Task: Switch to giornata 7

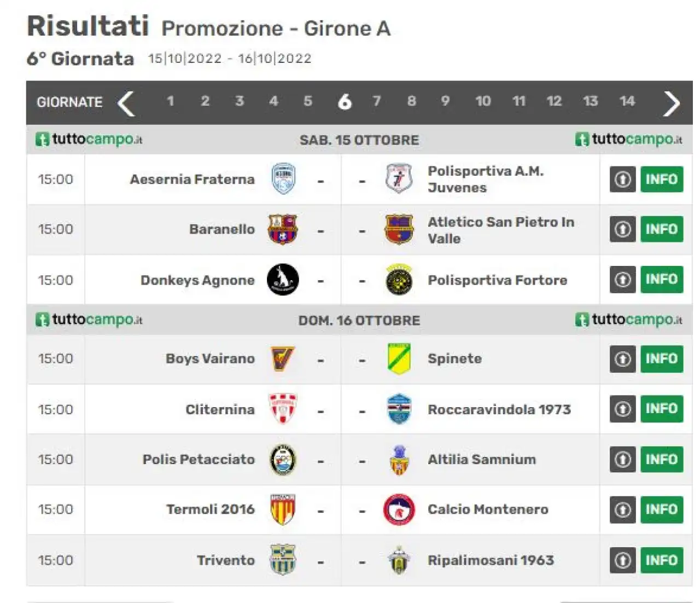Action: pyautogui.click(x=377, y=101)
